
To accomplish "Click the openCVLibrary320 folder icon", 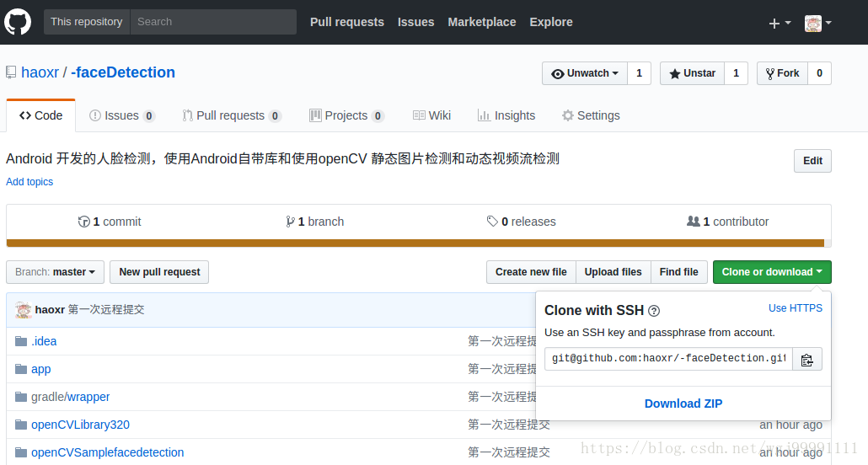I will [x=21, y=425].
